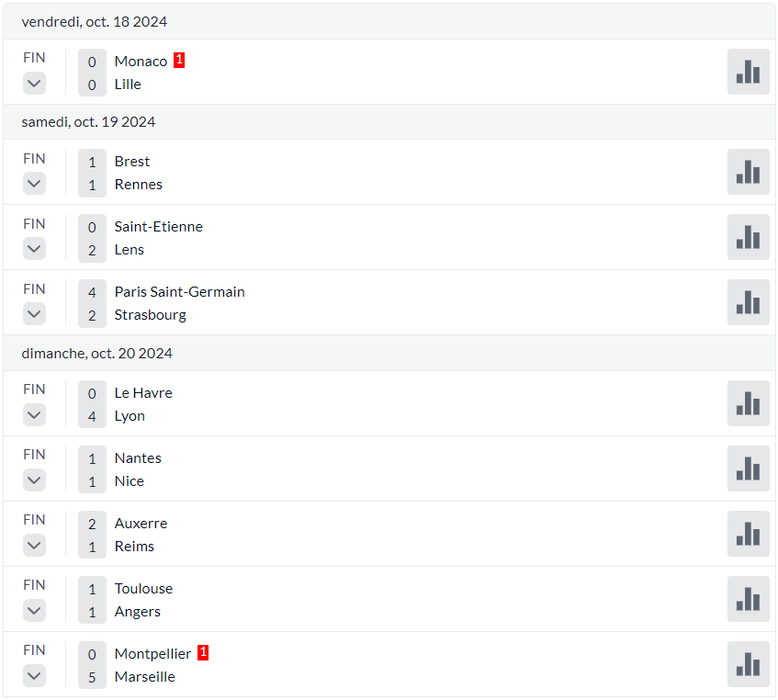Screen dimensions: 778x700
Task: Open stats icon for Monaco vs Lille
Action: click(x=748, y=72)
